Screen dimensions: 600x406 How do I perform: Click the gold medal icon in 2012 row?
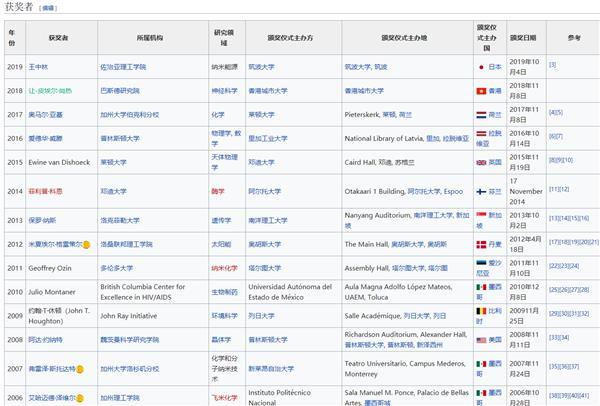[x=86, y=245]
